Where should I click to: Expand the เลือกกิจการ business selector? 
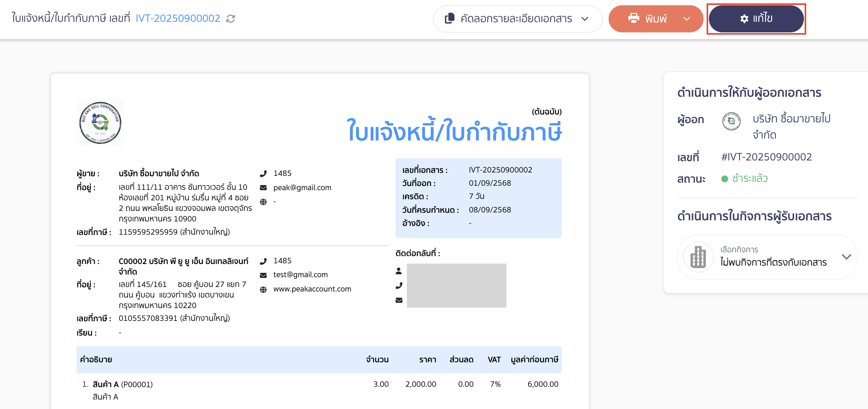(x=847, y=256)
